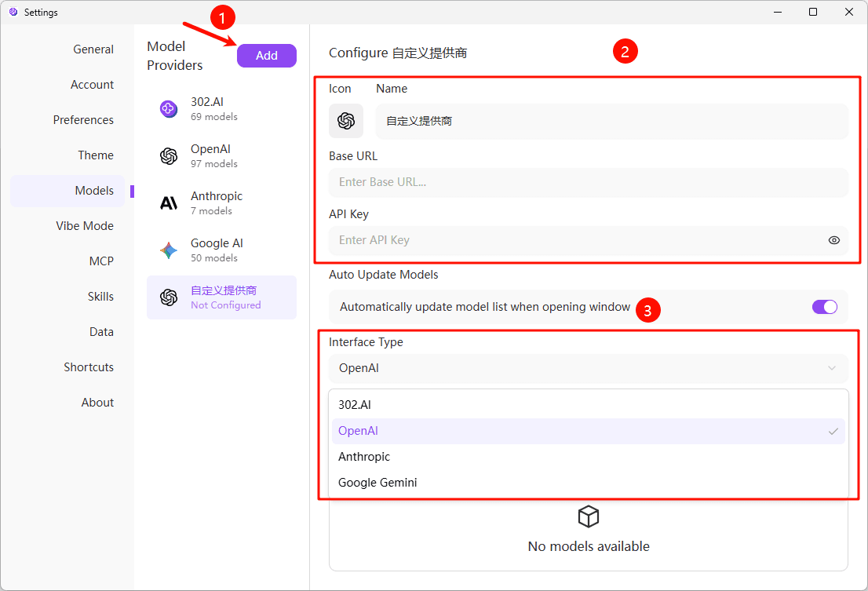Click the Base URL input field

588,182
